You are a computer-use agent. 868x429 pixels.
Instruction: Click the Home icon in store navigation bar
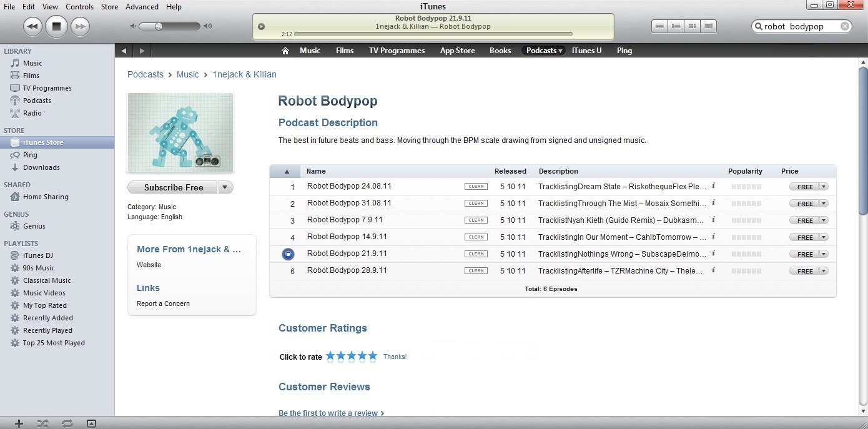pyautogui.click(x=285, y=51)
